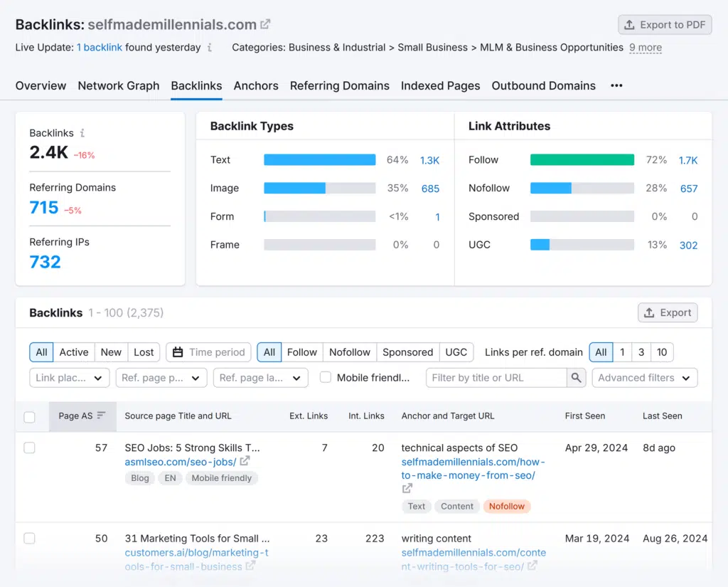The image size is (728, 587).
Task: Click the green Follow attribute bar
Action: pyautogui.click(x=582, y=160)
